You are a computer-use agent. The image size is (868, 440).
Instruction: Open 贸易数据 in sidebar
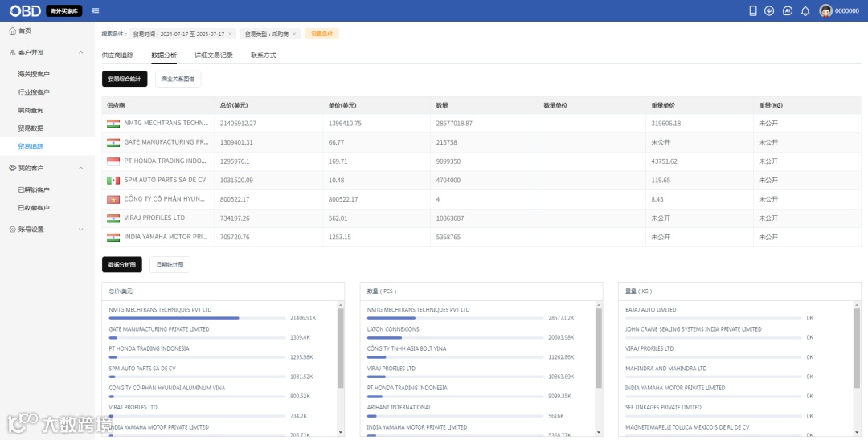point(31,128)
